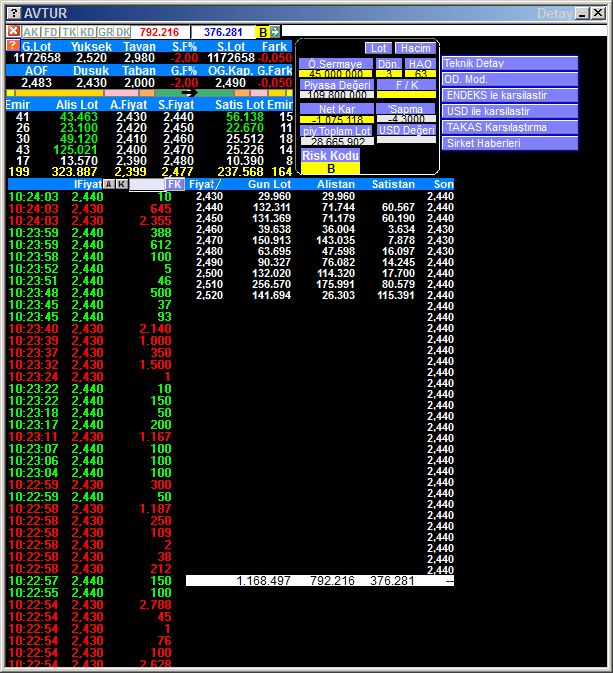Click the blue 376.281 value in the toolbar

pos(223,32)
